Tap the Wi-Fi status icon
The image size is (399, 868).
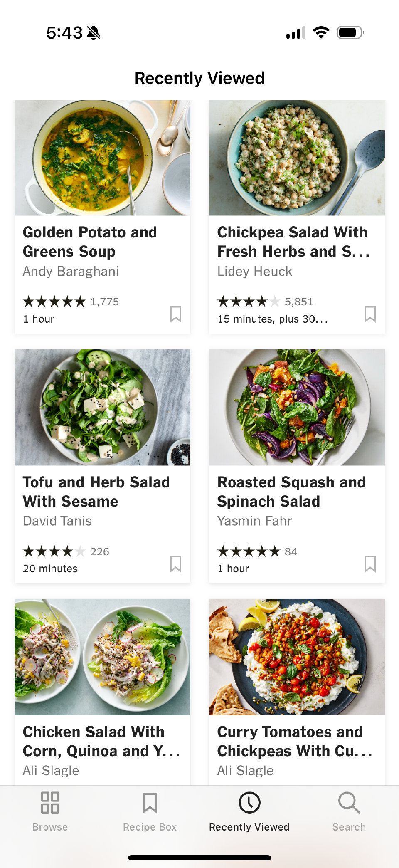click(321, 32)
